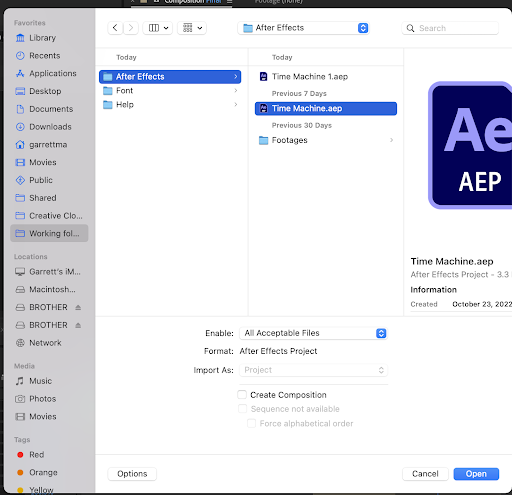Open the After Effects path popup
The image size is (512, 495).
click(303, 28)
